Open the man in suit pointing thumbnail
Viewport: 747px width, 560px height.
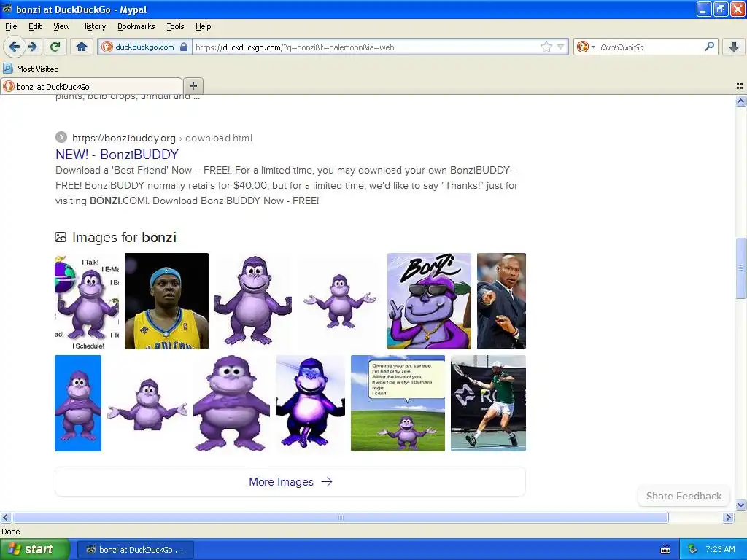501,301
